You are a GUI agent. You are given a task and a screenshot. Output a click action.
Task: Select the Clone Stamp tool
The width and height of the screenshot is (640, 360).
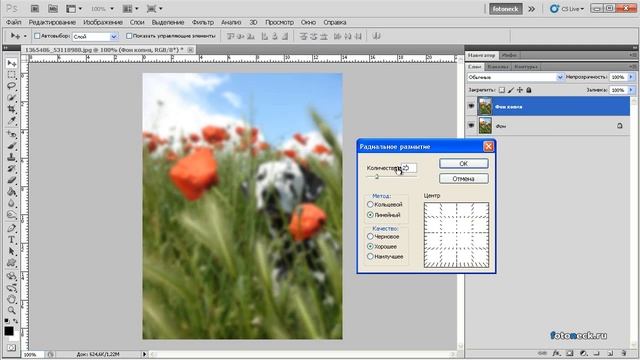tap(11, 157)
